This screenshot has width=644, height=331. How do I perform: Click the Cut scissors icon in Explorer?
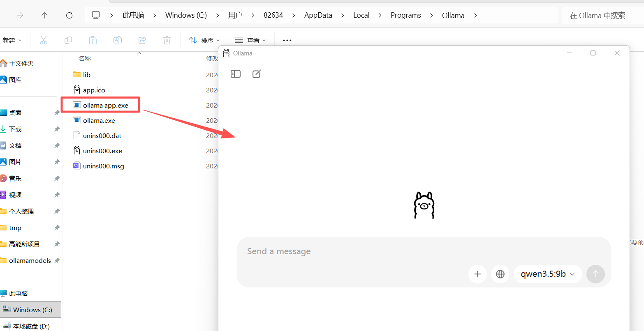(44, 40)
